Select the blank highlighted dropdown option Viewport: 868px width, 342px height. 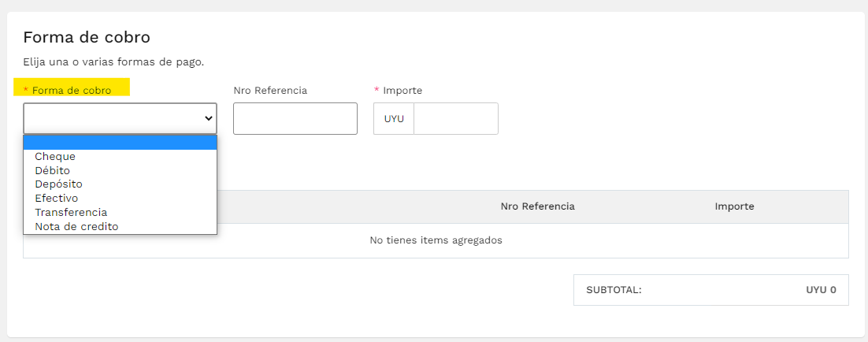(121, 143)
